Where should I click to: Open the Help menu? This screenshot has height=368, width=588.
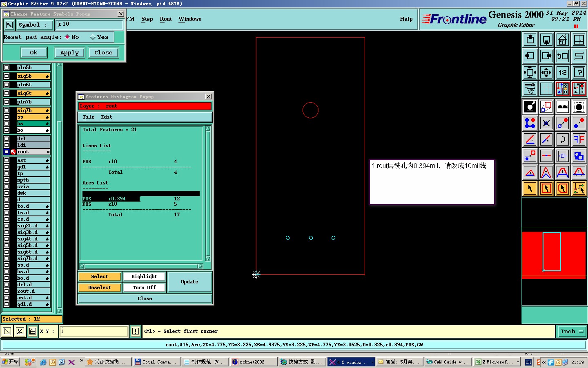pyautogui.click(x=406, y=19)
